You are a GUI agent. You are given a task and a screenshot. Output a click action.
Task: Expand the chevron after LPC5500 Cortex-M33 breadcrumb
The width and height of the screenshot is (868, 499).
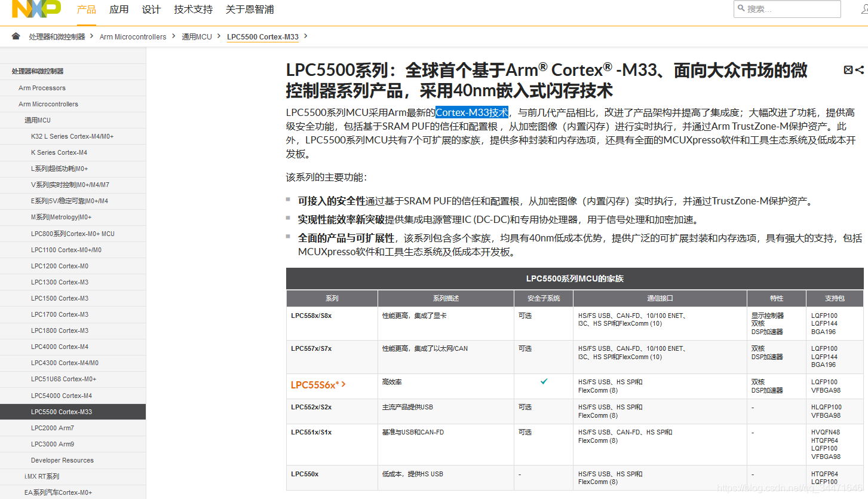point(305,36)
